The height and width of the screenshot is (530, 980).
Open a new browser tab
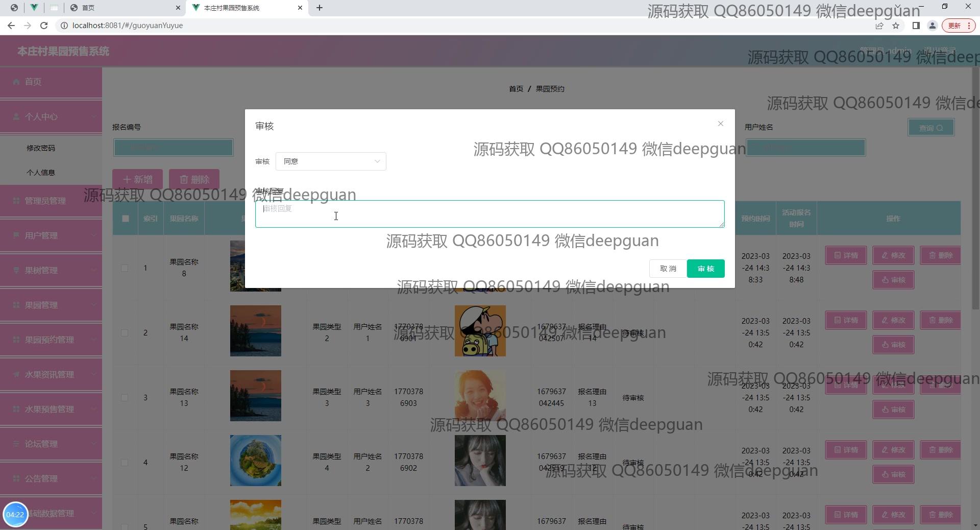(x=320, y=8)
